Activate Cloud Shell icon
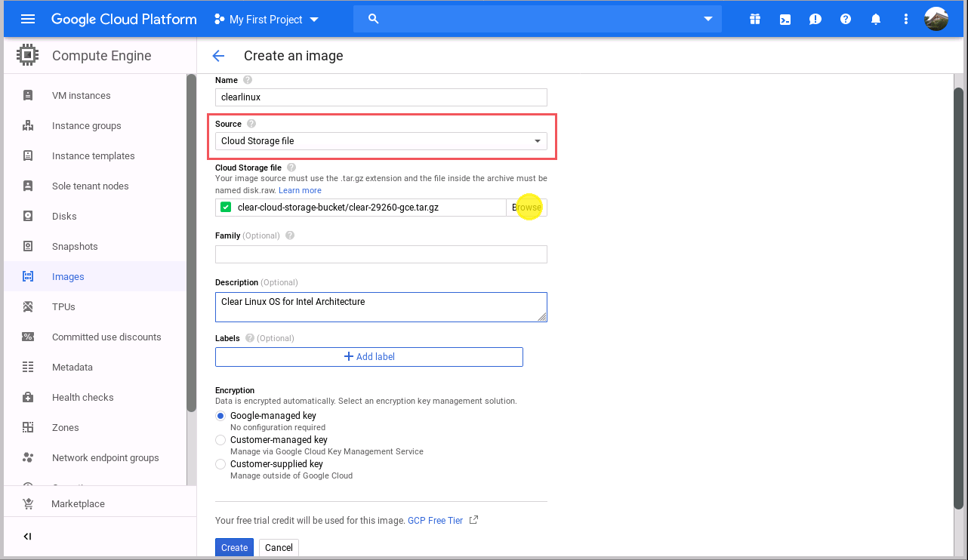Screen dimensions: 968x560 pyautogui.click(x=785, y=19)
